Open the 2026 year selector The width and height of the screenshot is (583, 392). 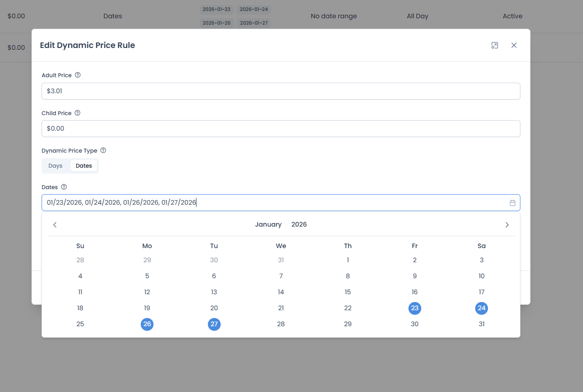pos(299,225)
